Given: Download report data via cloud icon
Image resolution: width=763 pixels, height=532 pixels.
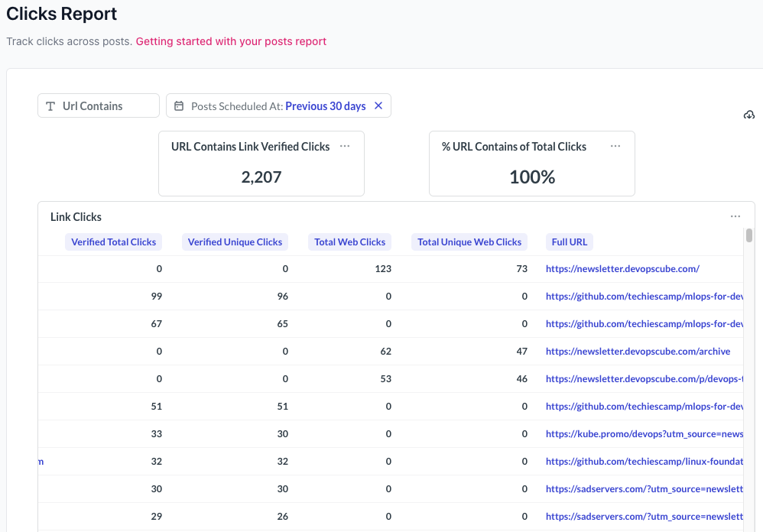Looking at the screenshot, I should [x=749, y=115].
